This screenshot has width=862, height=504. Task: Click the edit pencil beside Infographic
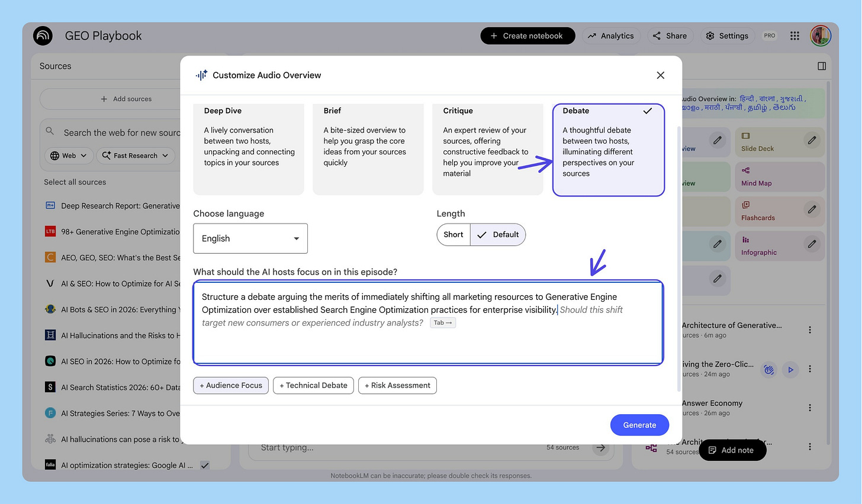click(x=812, y=244)
